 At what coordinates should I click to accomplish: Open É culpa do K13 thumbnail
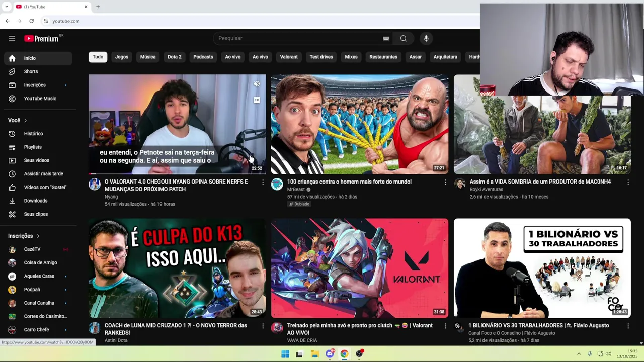[x=177, y=268]
